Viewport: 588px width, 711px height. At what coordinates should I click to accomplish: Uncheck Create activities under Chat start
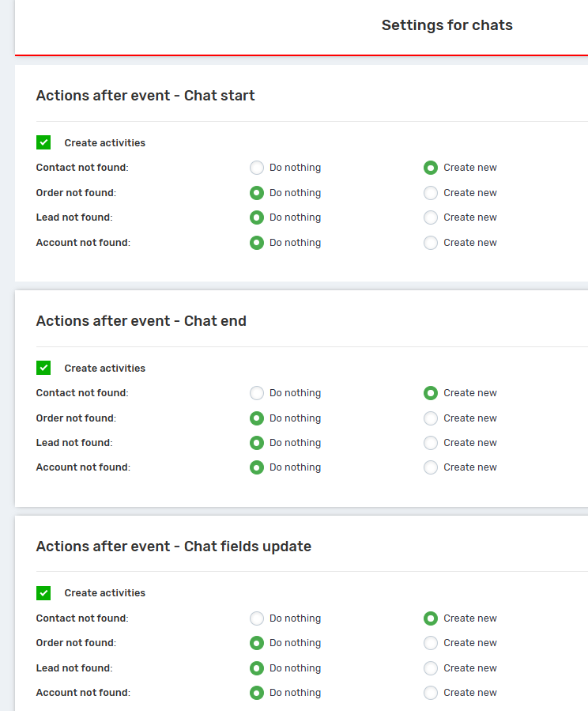pos(43,142)
